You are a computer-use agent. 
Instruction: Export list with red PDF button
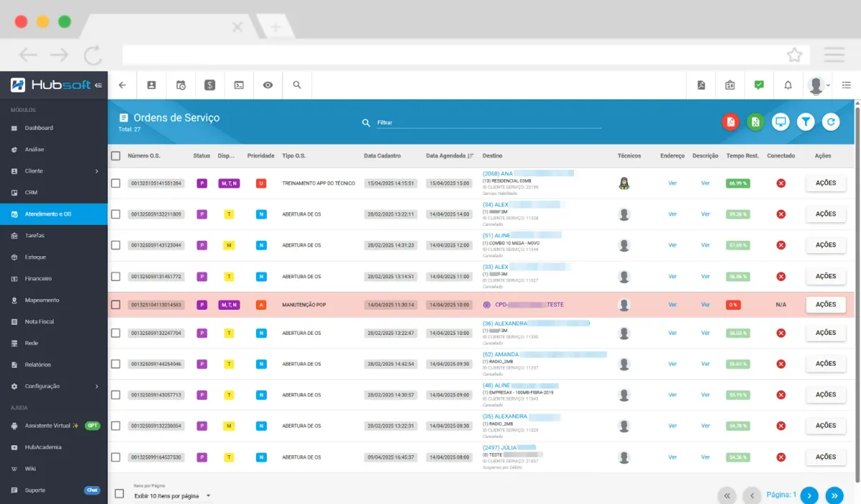tap(730, 122)
